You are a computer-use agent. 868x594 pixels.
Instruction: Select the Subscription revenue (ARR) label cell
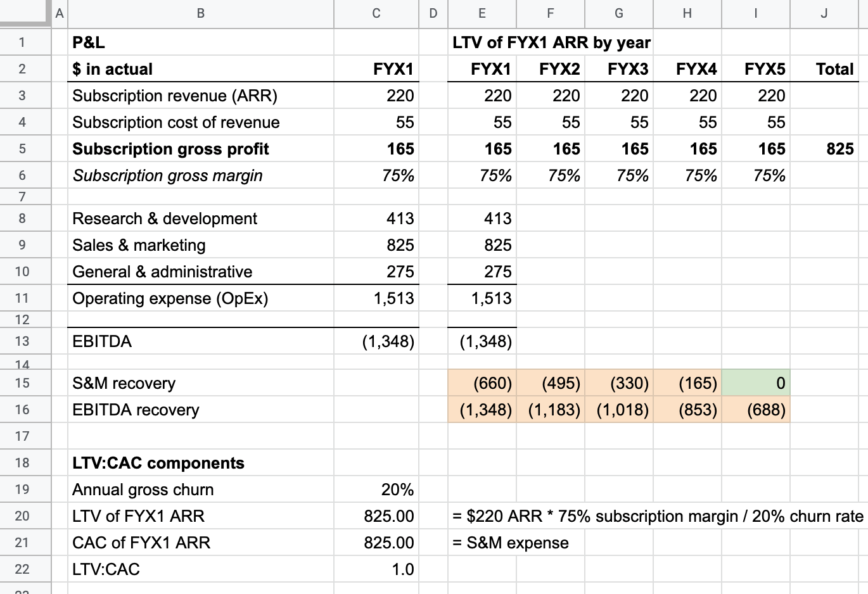pyautogui.click(x=200, y=96)
